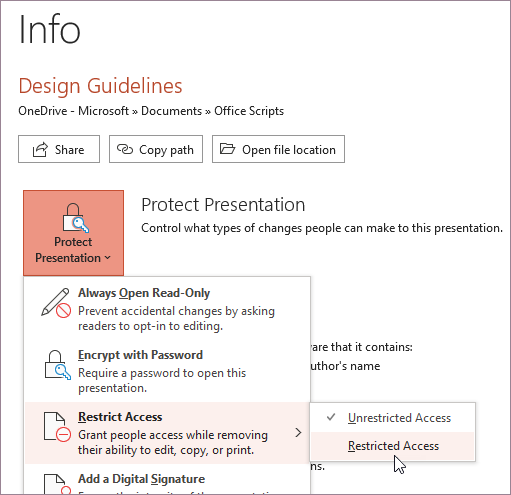Click the Open file location button
Image resolution: width=511 pixels, height=495 pixels.
[x=278, y=149]
